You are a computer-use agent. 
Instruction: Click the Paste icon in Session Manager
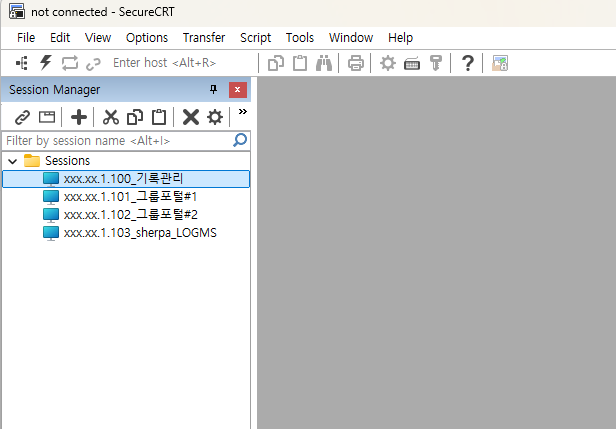pos(159,117)
